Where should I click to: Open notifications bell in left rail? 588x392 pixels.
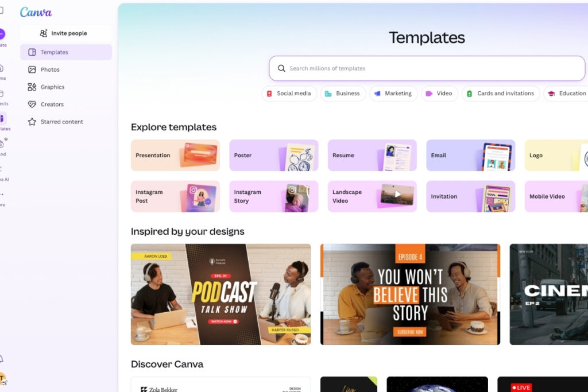pyautogui.click(x=2, y=359)
